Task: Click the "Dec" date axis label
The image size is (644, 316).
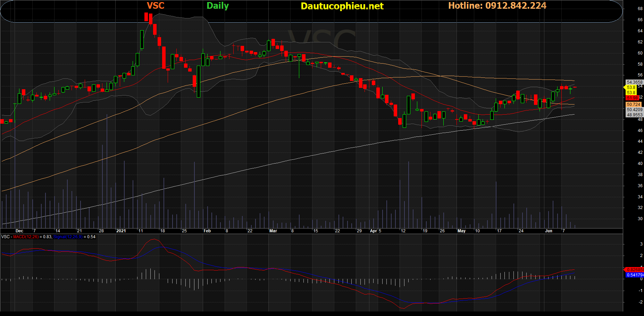Action: pos(19,231)
